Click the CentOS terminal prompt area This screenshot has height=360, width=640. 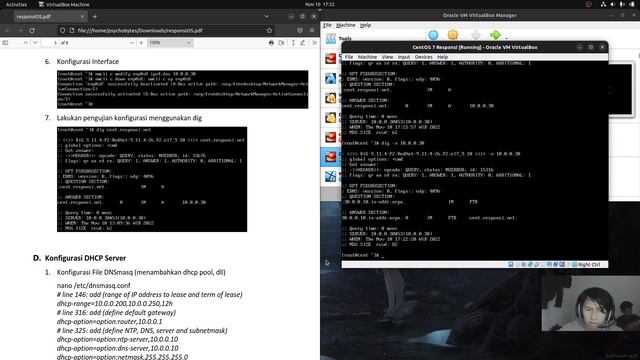[x=475, y=160]
